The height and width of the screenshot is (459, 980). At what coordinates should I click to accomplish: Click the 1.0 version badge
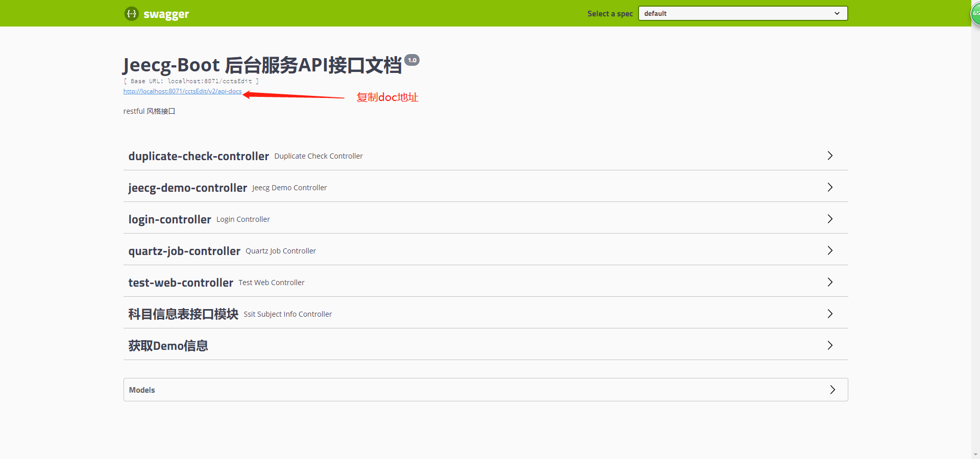click(412, 60)
